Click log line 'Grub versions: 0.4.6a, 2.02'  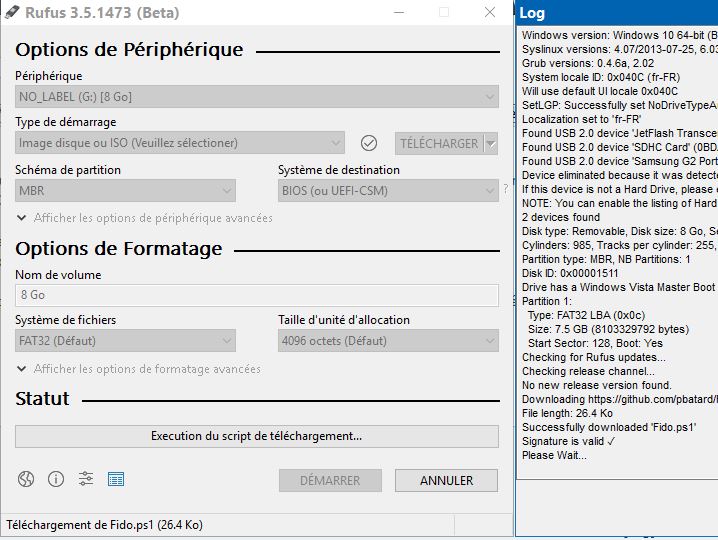[x=588, y=63]
